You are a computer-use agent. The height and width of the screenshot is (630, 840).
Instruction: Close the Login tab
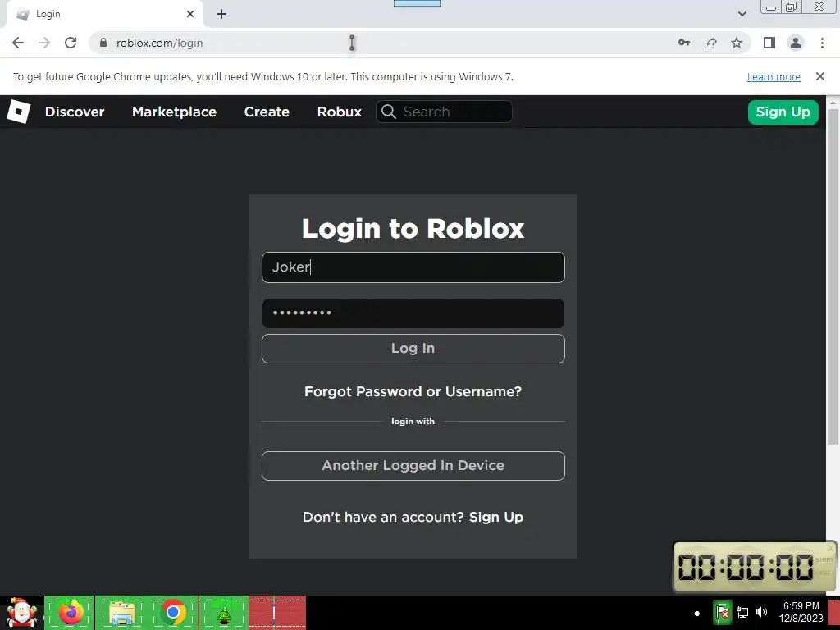tap(190, 14)
